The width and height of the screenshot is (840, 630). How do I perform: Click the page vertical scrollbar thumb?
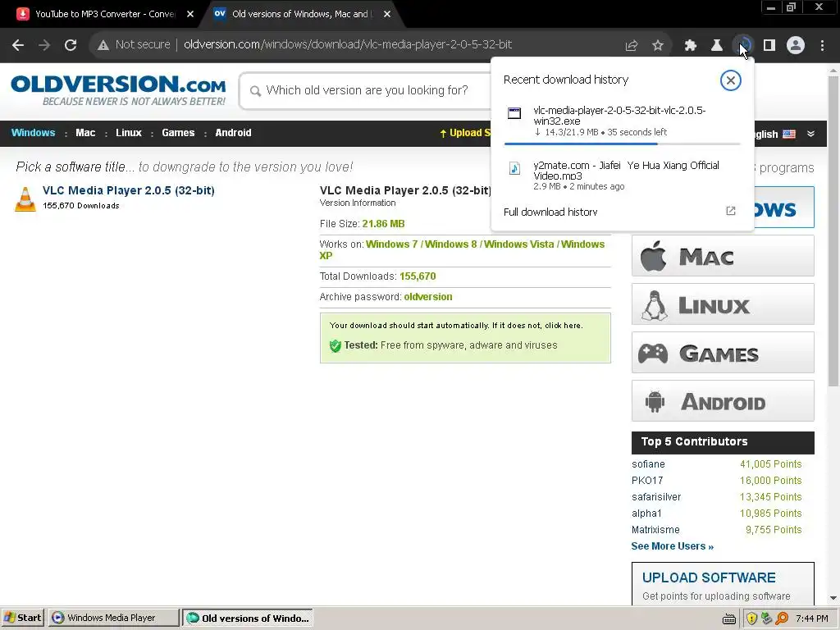point(833,231)
